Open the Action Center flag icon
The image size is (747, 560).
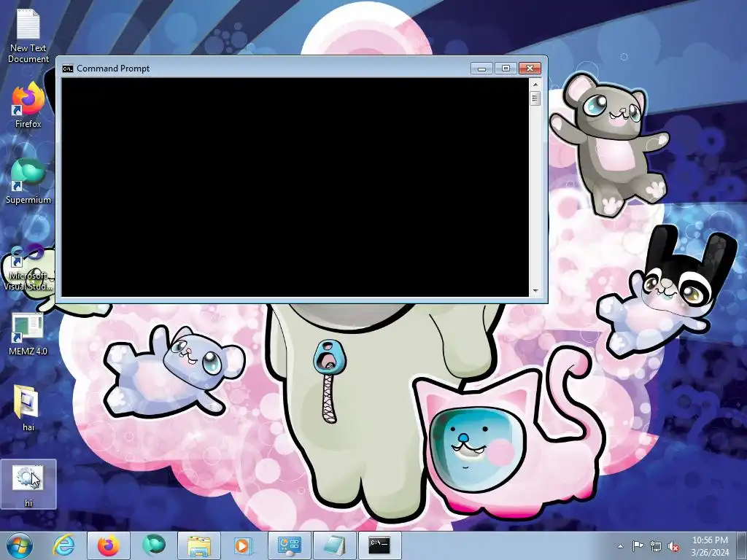coord(638,546)
